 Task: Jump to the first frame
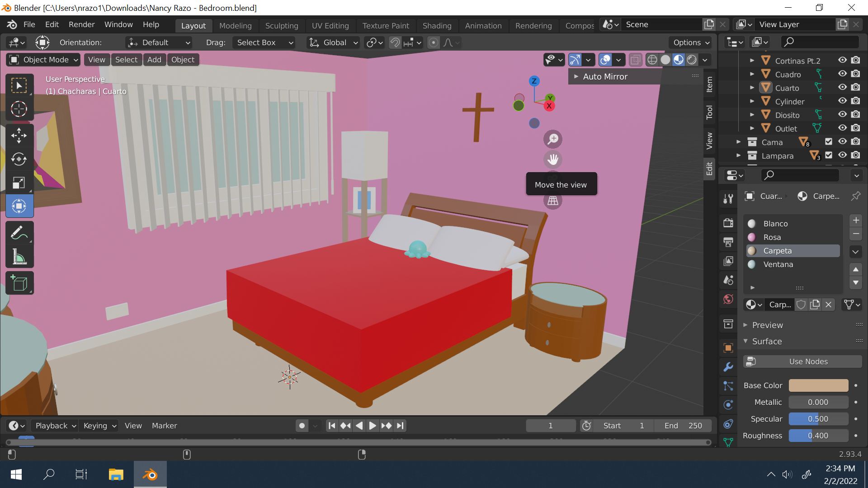[332, 426]
